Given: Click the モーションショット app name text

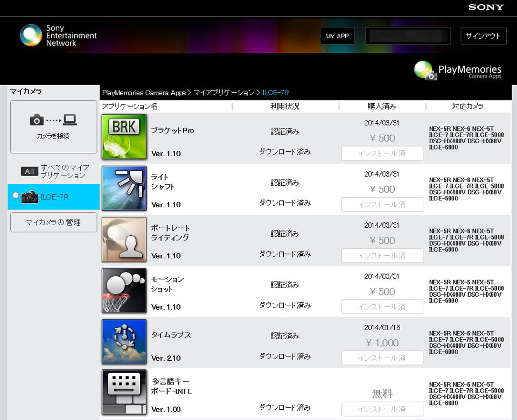Looking at the screenshot, I should (167, 284).
